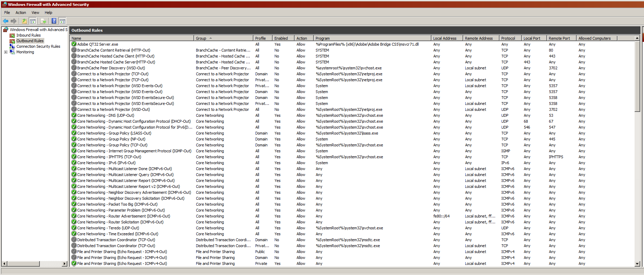Click the IPHTTPS remote port cell
The height and width of the screenshot is (275, 644).
(x=556, y=157)
